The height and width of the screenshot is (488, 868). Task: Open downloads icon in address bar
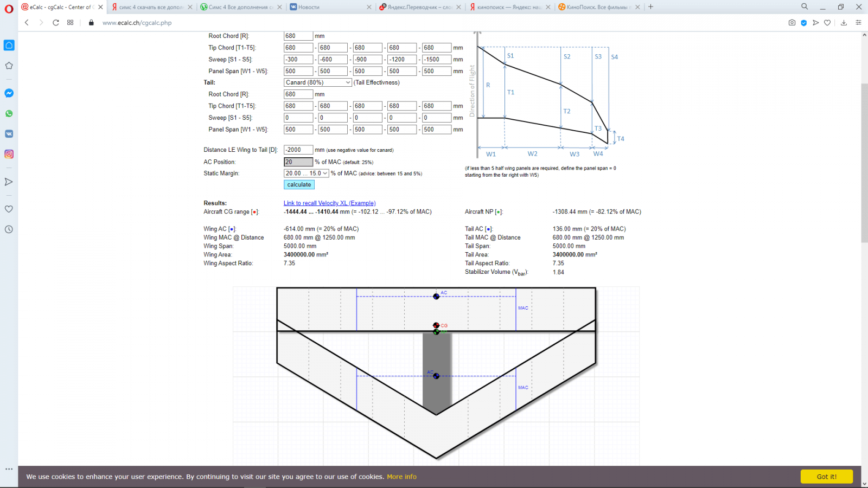pos(844,23)
